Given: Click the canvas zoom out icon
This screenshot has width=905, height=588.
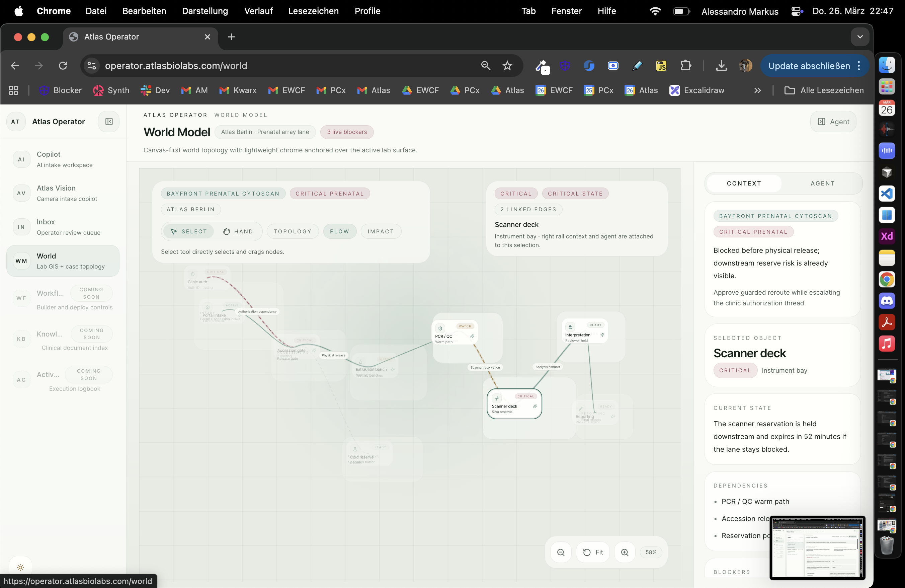Looking at the screenshot, I should pos(561,552).
